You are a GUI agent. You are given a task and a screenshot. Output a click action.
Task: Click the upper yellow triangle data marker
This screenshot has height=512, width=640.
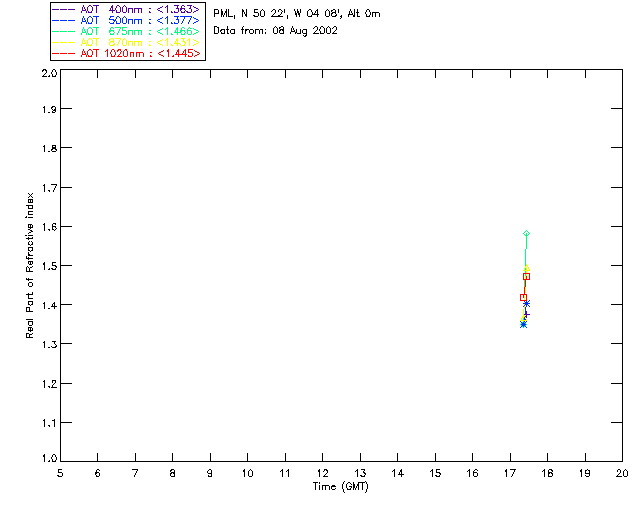527,268
